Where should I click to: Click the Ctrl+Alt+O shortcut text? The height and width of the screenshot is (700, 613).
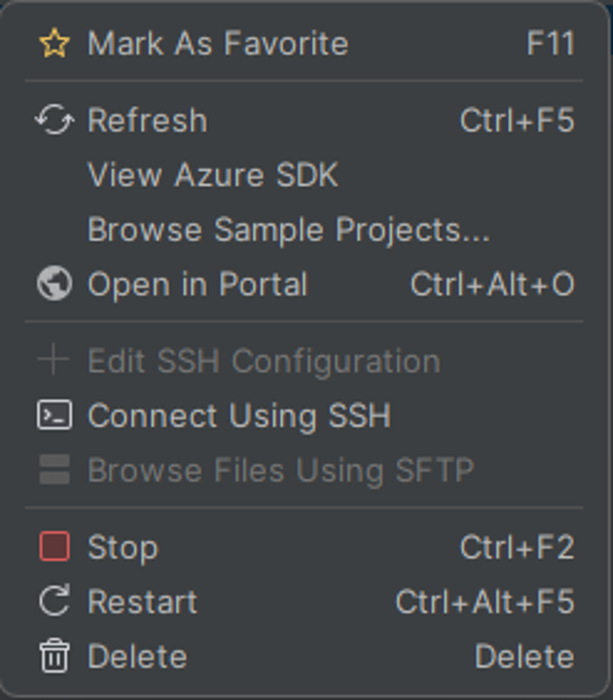(x=494, y=285)
